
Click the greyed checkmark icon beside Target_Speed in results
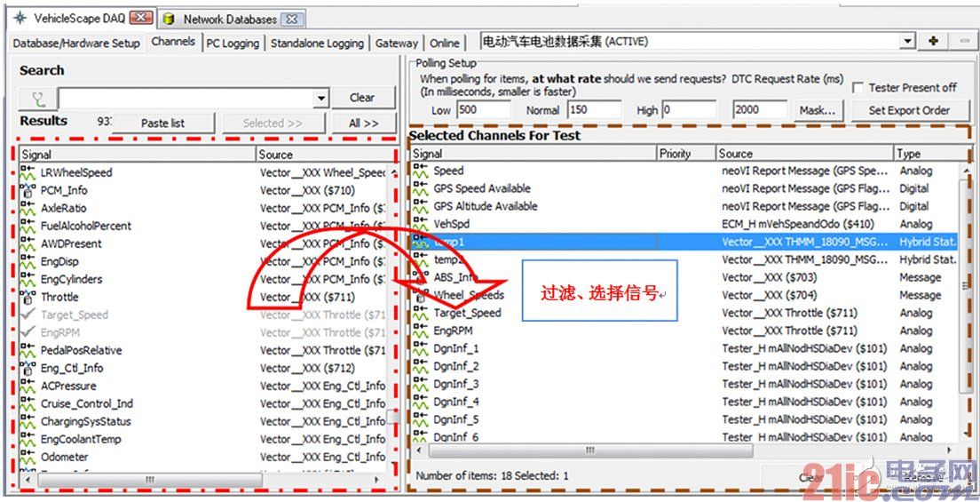point(28,315)
